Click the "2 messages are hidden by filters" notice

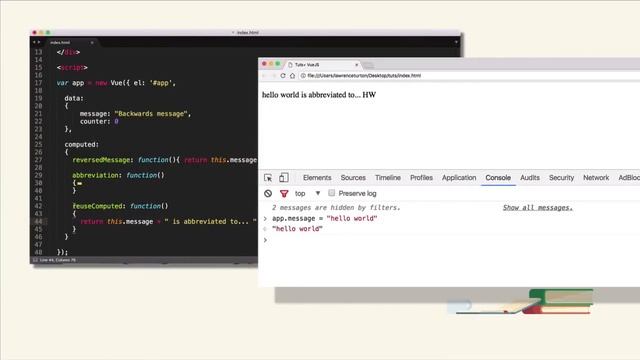(336, 207)
